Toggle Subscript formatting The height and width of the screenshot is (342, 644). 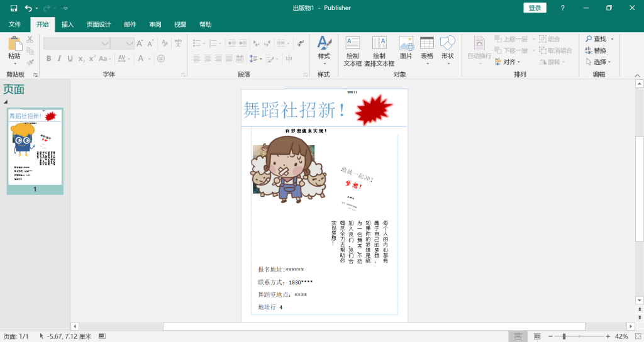point(81,58)
